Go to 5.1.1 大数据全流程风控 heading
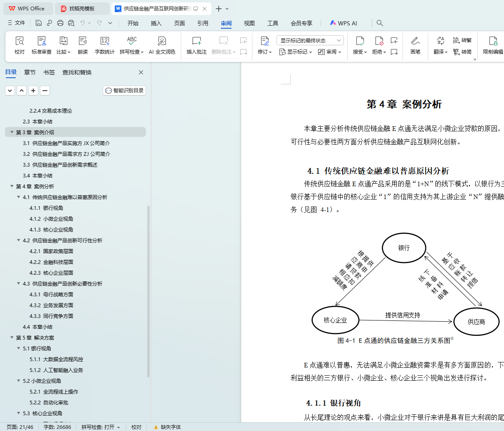This screenshot has width=504, height=431. click(56, 359)
